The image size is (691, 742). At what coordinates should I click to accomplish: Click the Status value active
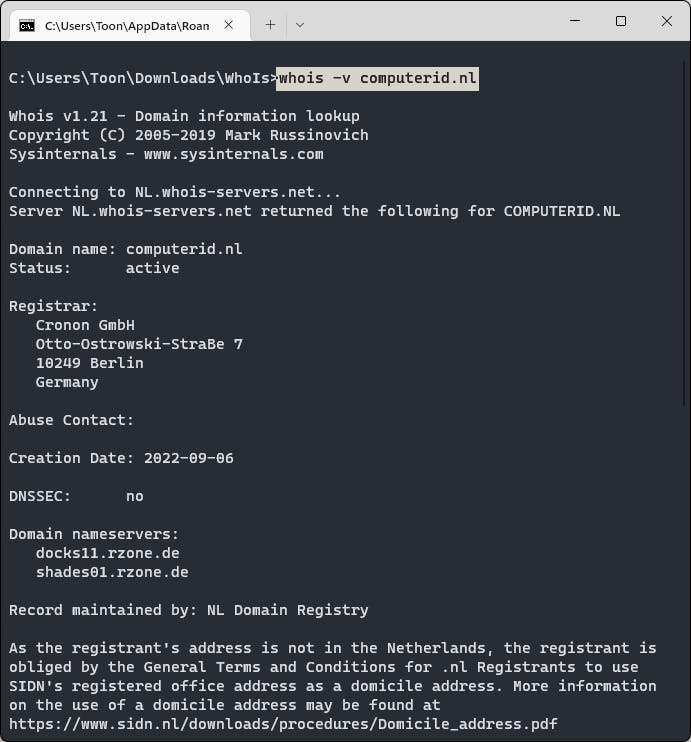pyautogui.click(x=153, y=268)
